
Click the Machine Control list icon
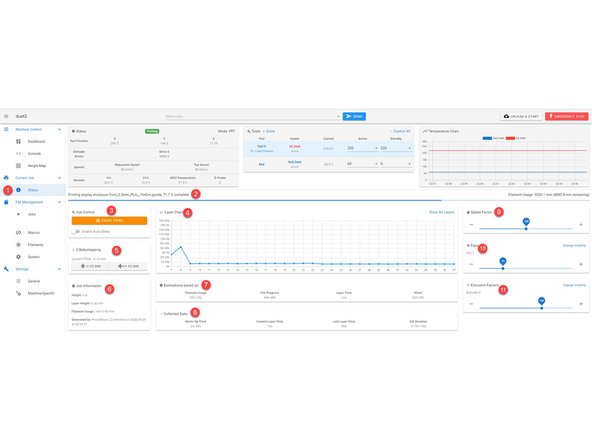(6, 129)
